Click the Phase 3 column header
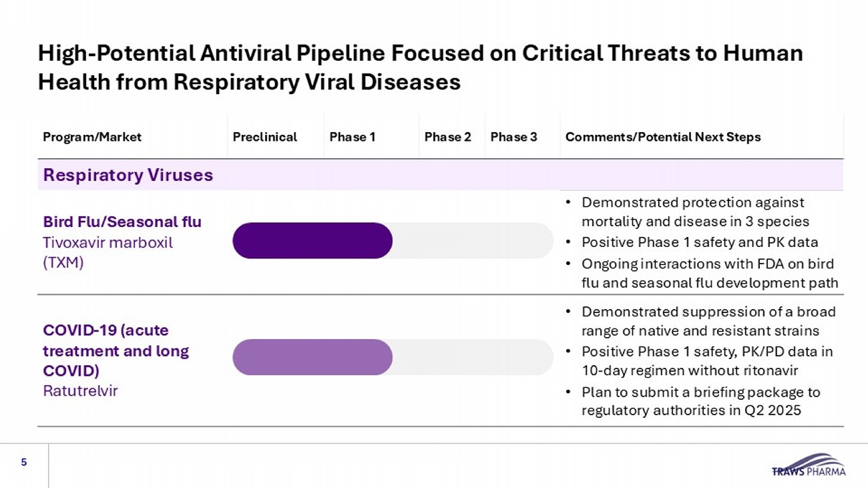868x488 pixels. pyautogui.click(x=513, y=137)
